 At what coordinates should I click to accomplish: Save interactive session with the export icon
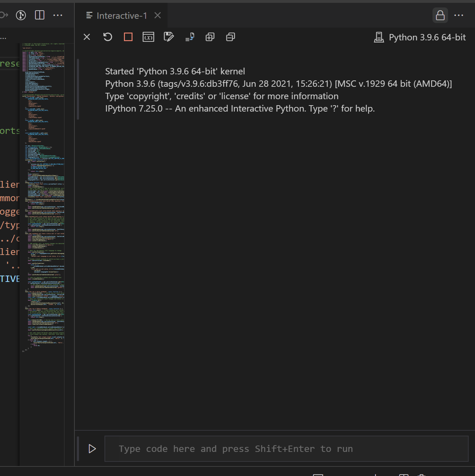pyautogui.click(x=169, y=37)
